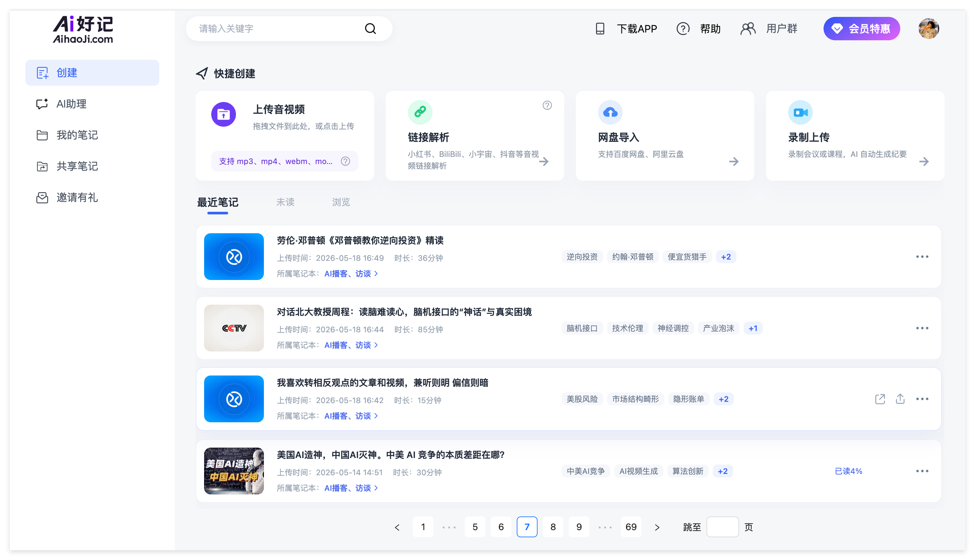Open 邀请有礼 in the sidebar
975x560 pixels.
point(92,197)
